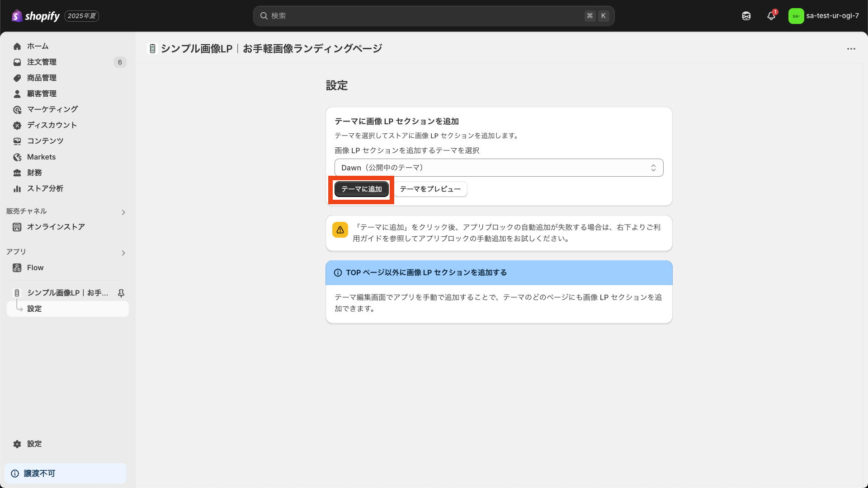
Task: Open the ストア分析 analytics section
Action: pyautogui.click(x=44, y=188)
